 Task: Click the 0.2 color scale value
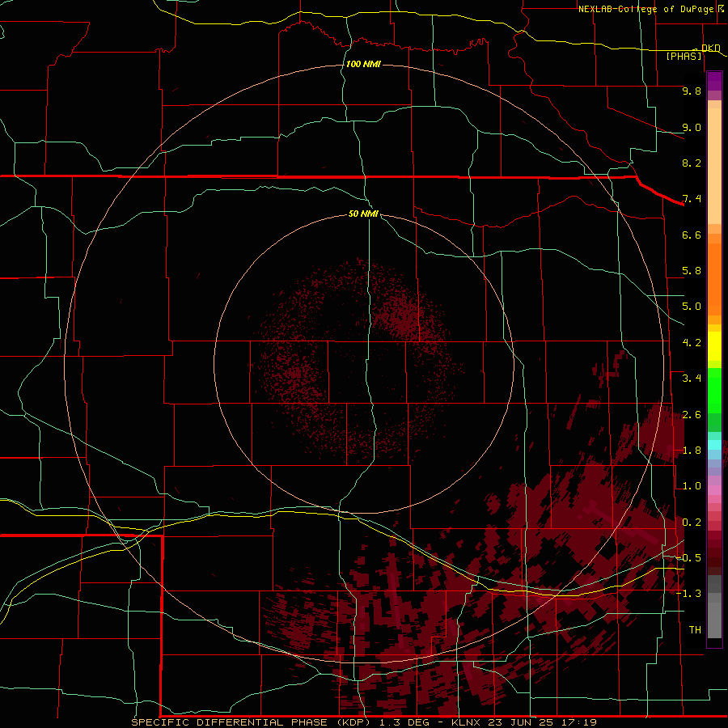[692, 523]
